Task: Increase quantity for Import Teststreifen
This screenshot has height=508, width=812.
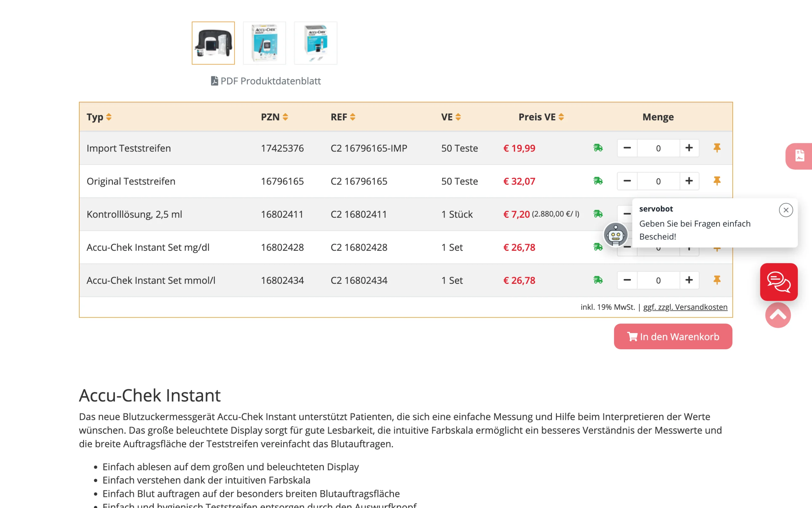Action: tap(689, 148)
